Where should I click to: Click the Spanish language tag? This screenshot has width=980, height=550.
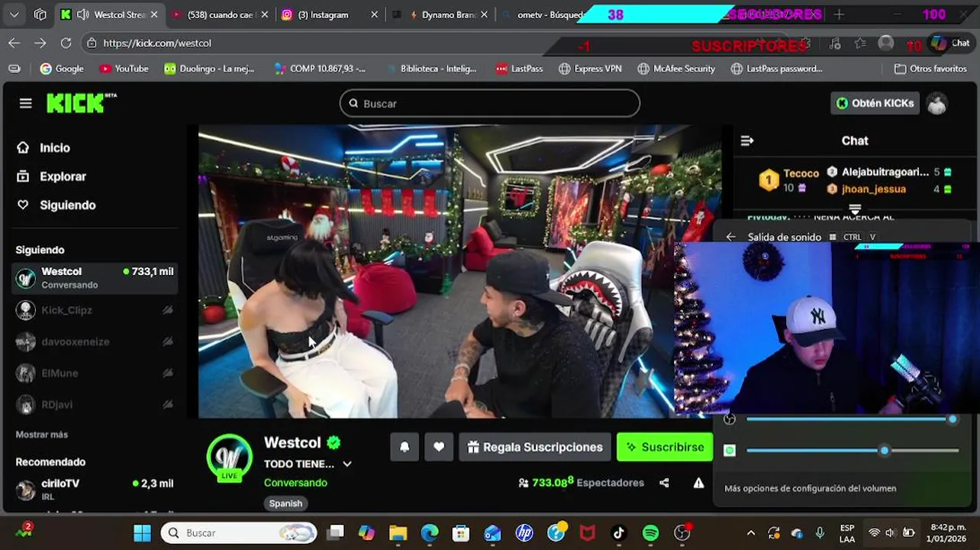(285, 503)
